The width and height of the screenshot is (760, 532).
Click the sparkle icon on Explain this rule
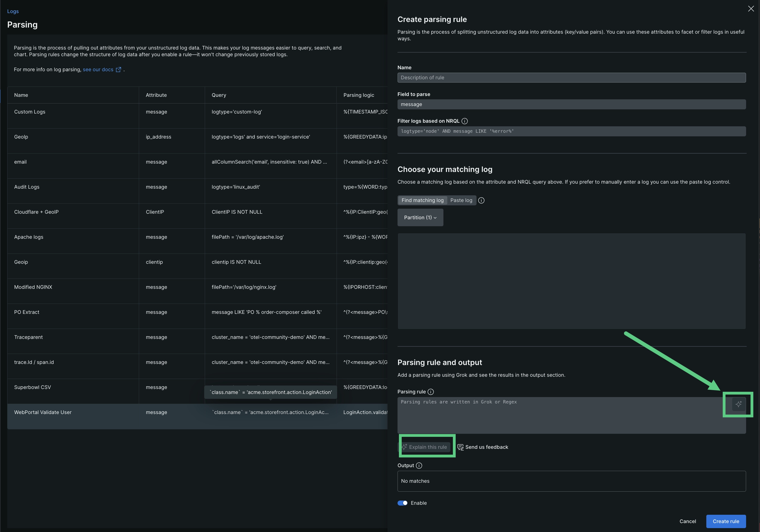click(x=404, y=447)
